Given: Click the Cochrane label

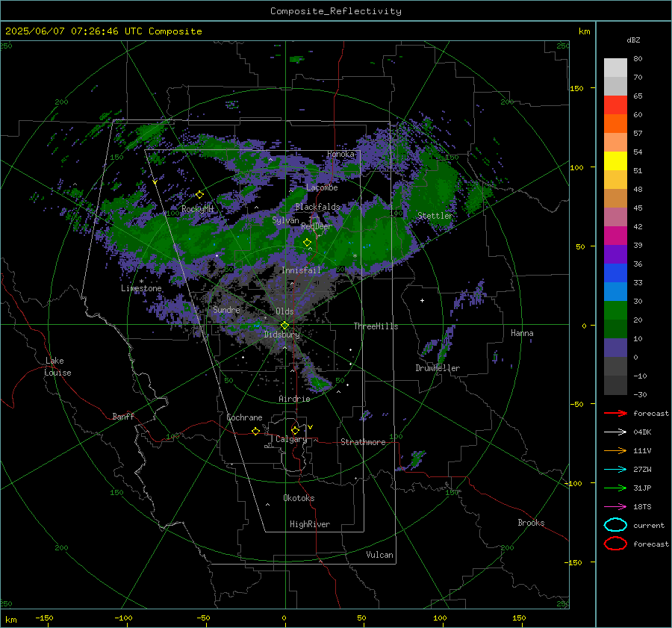Looking at the screenshot, I should [244, 417].
